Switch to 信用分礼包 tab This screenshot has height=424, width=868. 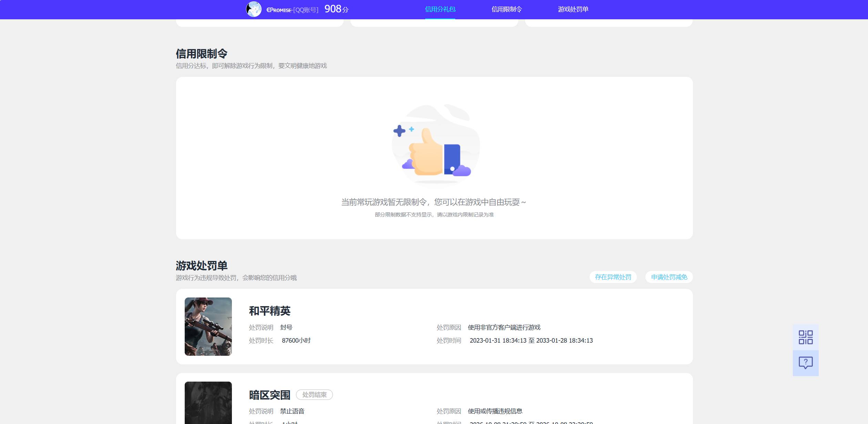440,9
